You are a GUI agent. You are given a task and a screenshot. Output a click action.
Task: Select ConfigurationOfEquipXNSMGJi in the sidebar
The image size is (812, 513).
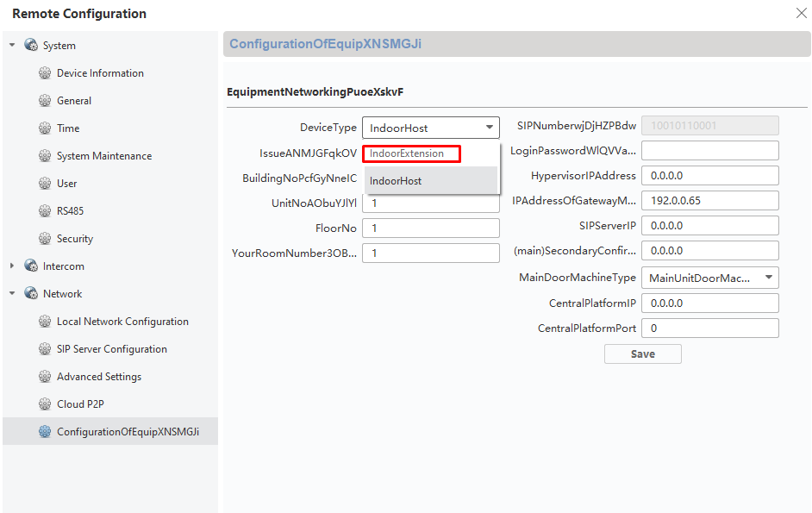(x=110, y=431)
